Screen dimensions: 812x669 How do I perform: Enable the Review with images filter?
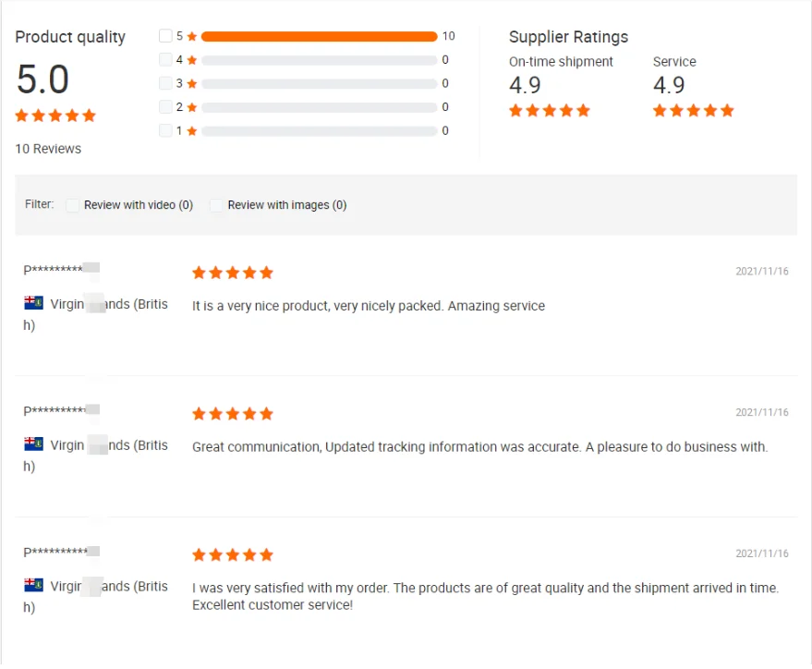(x=216, y=205)
